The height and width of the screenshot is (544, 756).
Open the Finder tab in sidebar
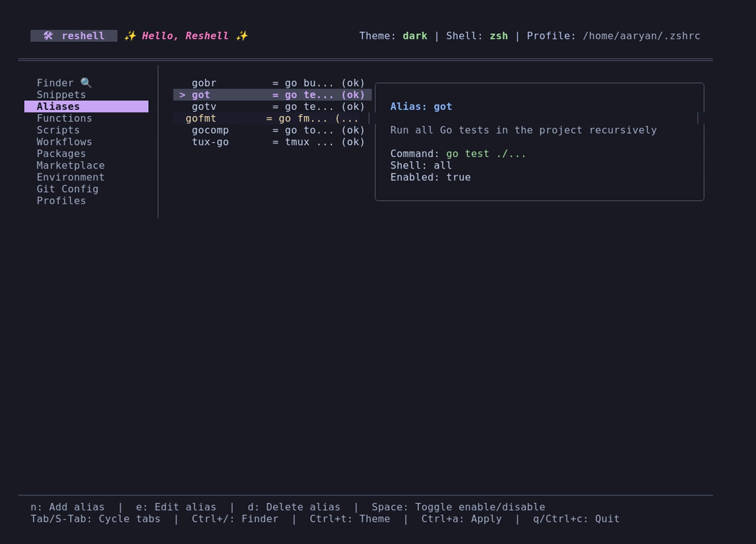86,83
